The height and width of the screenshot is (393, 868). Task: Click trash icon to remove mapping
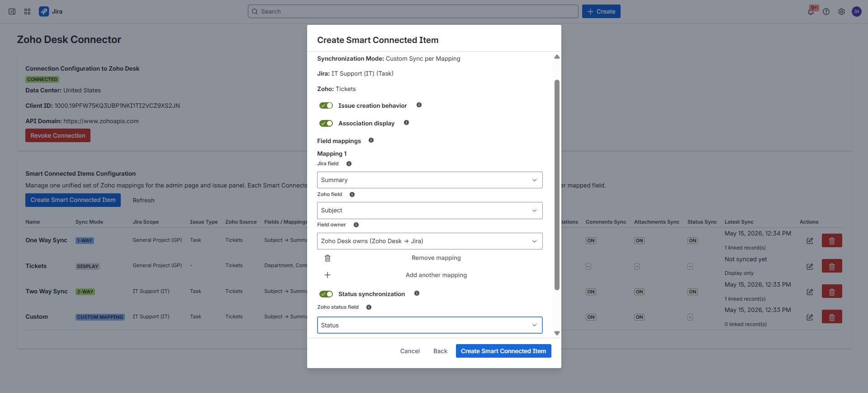[x=327, y=258]
